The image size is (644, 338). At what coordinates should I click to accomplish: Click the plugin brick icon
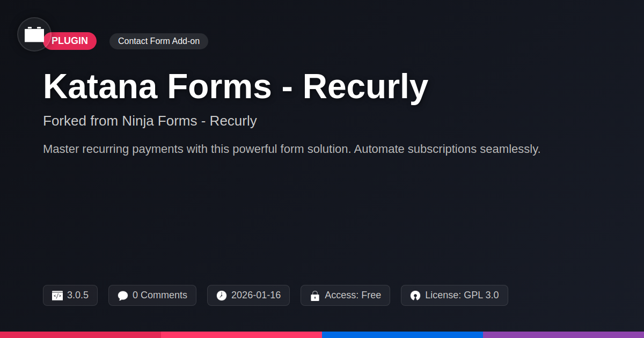tap(34, 34)
